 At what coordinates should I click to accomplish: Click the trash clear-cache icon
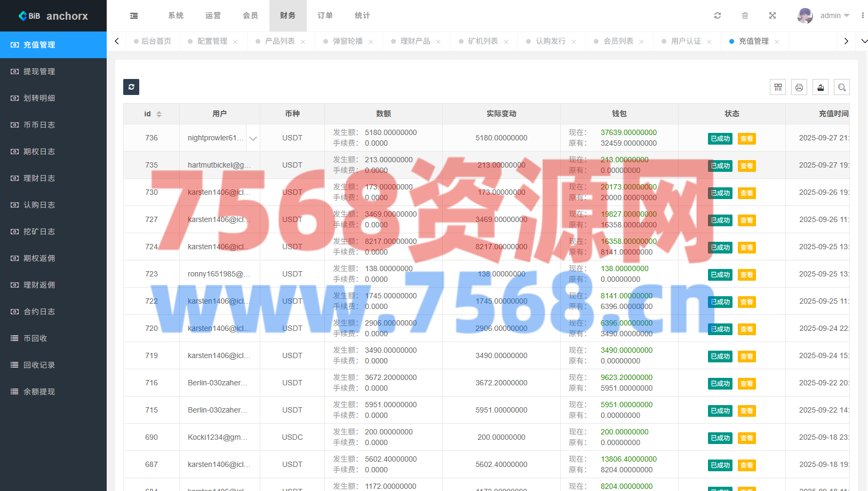[x=745, y=16]
